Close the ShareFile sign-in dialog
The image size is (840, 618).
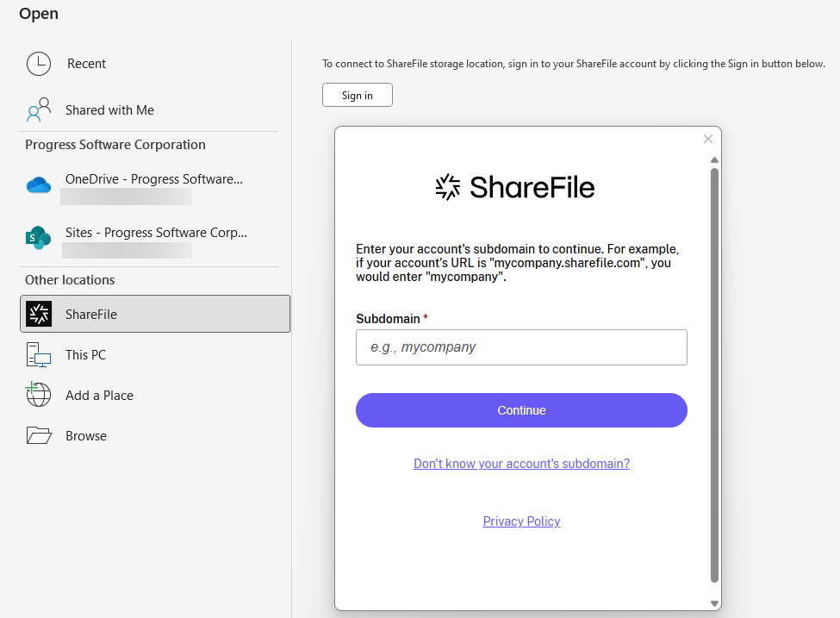[707, 139]
